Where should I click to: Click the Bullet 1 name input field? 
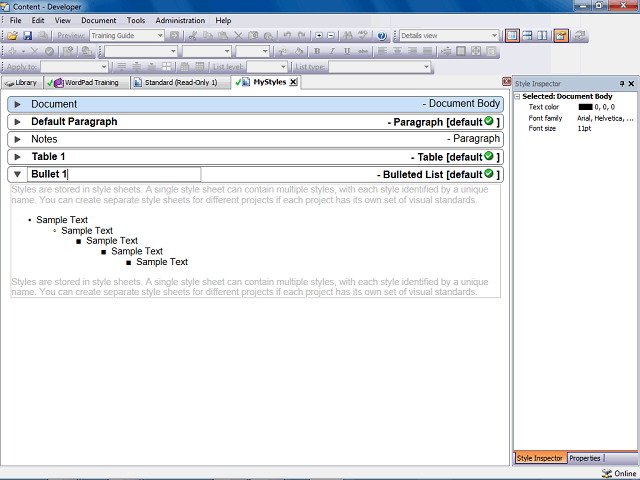(114, 174)
